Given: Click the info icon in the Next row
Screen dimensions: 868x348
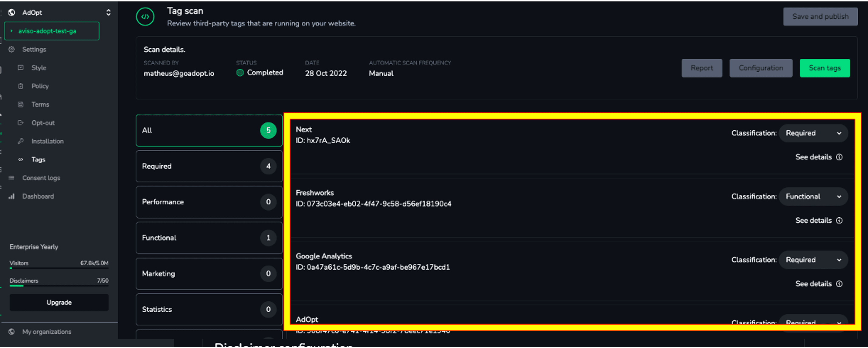Looking at the screenshot, I should pos(839,157).
